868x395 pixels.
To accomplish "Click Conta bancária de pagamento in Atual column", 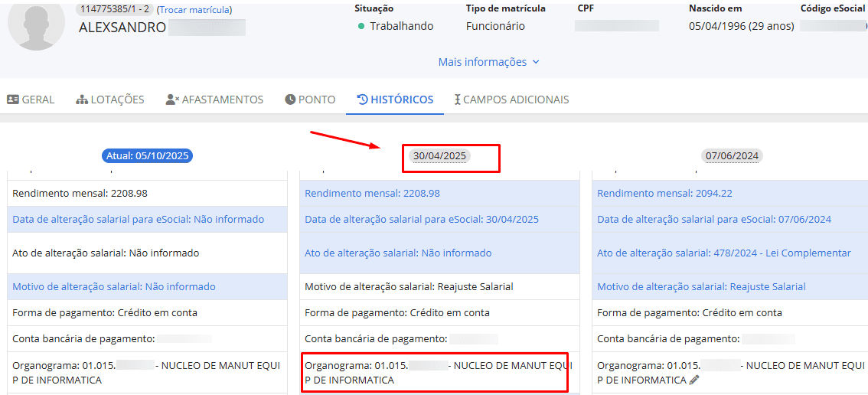I will coord(147,338).
